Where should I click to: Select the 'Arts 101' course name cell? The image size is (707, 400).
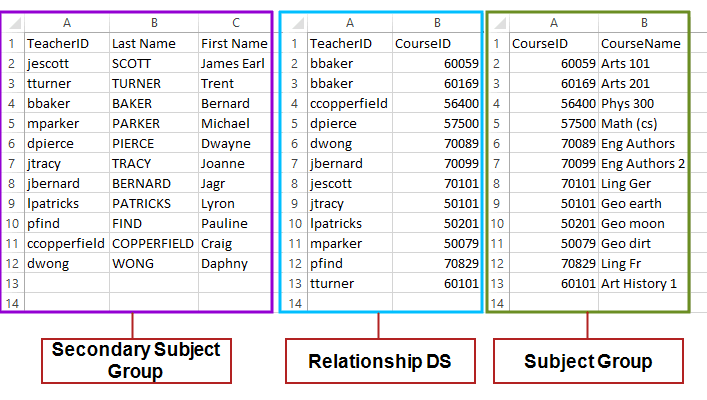pos(643,63)
